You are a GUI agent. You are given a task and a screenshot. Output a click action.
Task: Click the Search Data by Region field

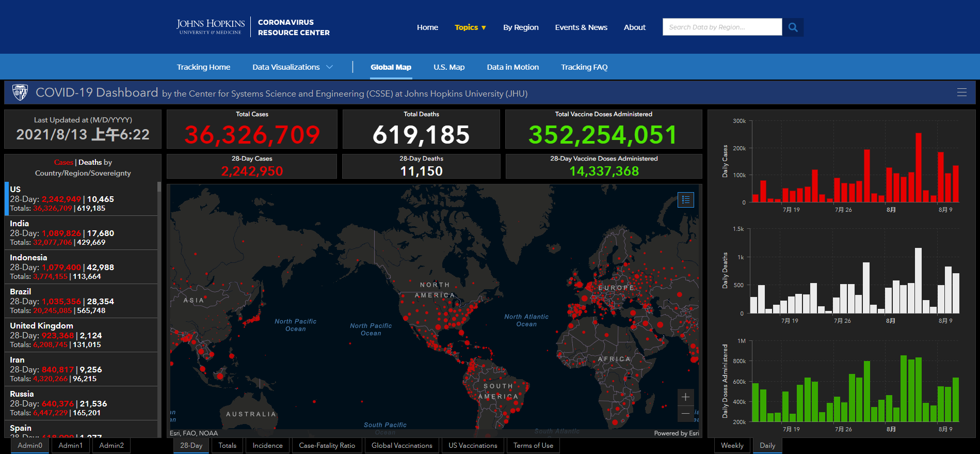(722, 27)
